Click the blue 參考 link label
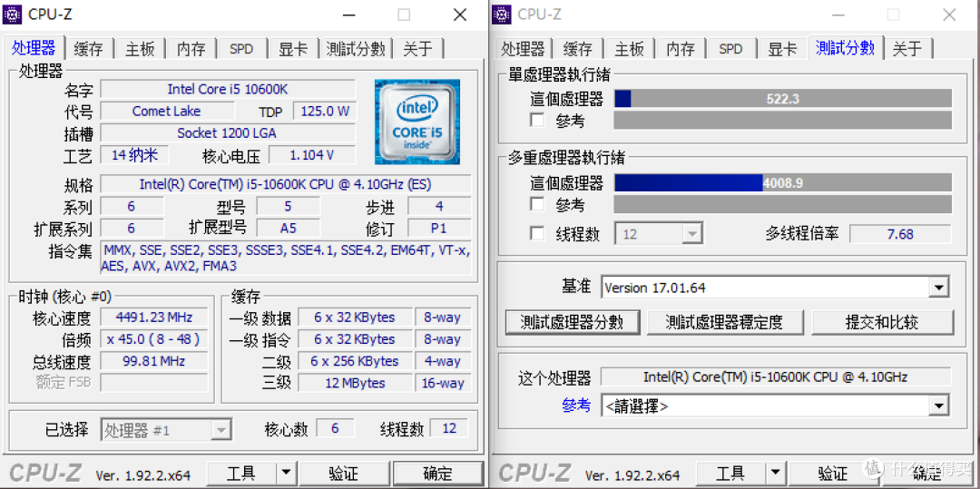 575,406
